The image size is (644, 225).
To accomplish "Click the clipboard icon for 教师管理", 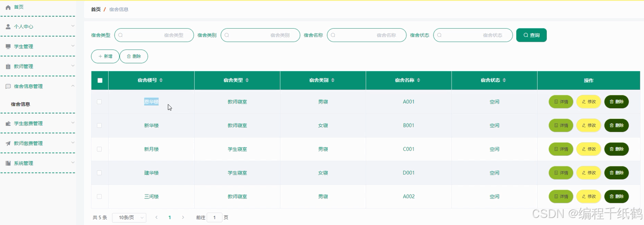I will click(x=8, y=67).
